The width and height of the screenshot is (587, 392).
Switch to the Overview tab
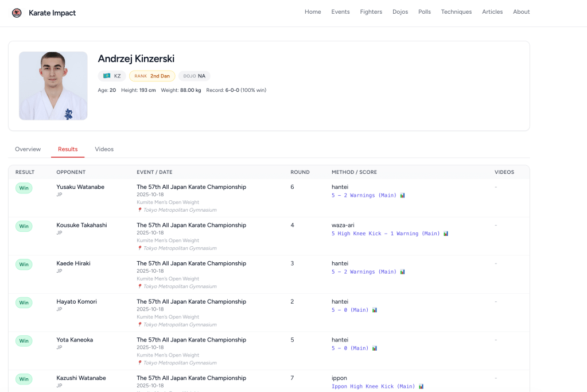pos(28,149)
